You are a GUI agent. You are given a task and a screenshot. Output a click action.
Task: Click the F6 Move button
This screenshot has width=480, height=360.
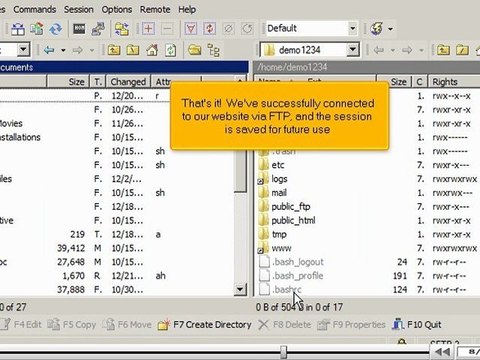(127, 324)
